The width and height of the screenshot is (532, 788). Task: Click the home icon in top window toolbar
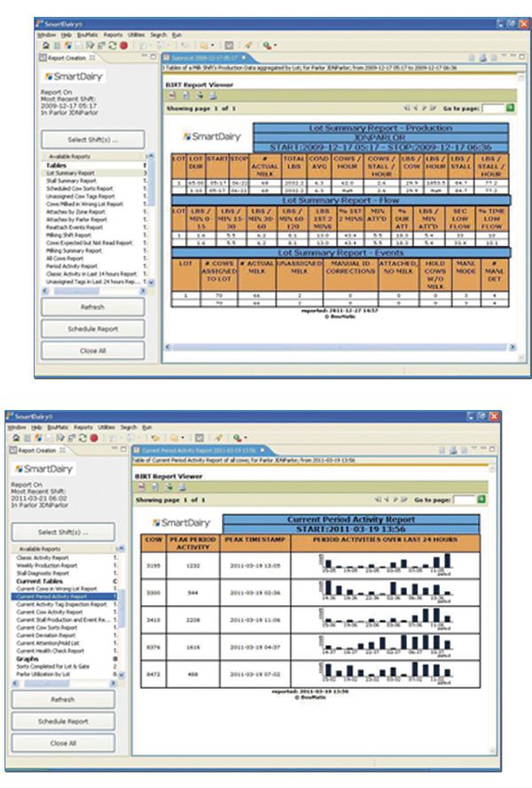click(x=46, y=46)
